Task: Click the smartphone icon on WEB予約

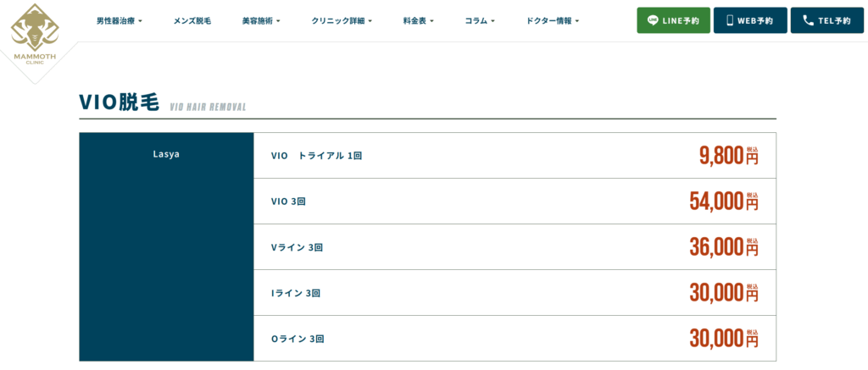Action: pos(730,21)
